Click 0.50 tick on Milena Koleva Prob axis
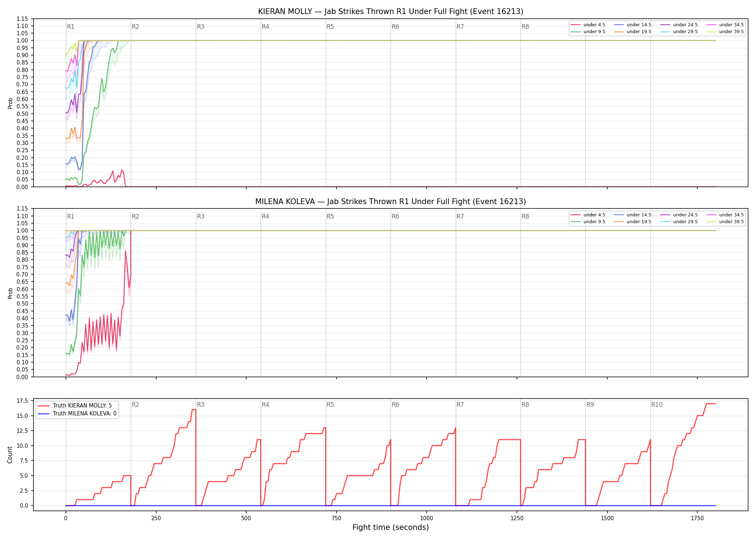 [x=22, y=303]
